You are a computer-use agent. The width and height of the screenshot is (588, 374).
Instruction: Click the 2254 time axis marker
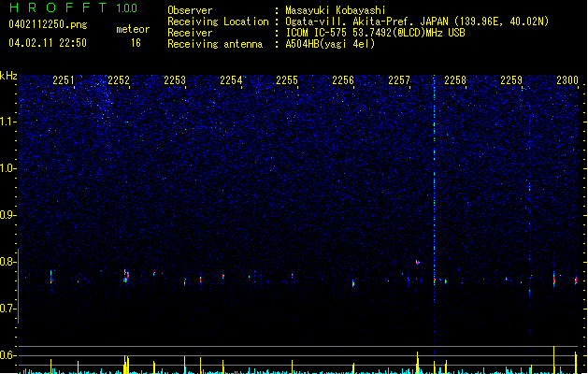pos(231,79)
